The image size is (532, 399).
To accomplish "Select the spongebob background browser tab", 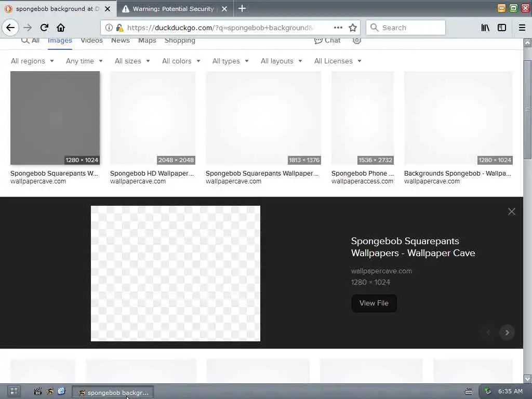I will 58,9.
